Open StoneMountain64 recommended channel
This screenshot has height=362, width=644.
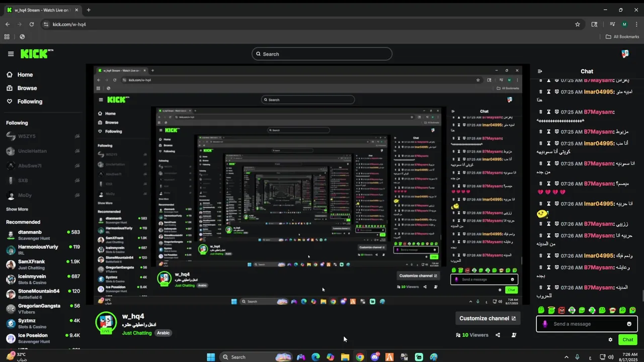(43, 294)
